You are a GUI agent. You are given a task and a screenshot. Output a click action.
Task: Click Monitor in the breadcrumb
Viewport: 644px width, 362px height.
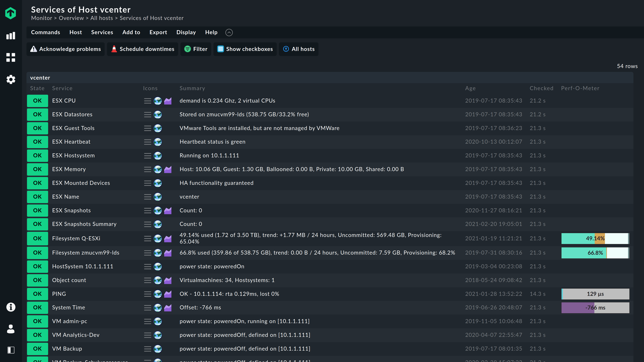(x=41, y=18)
